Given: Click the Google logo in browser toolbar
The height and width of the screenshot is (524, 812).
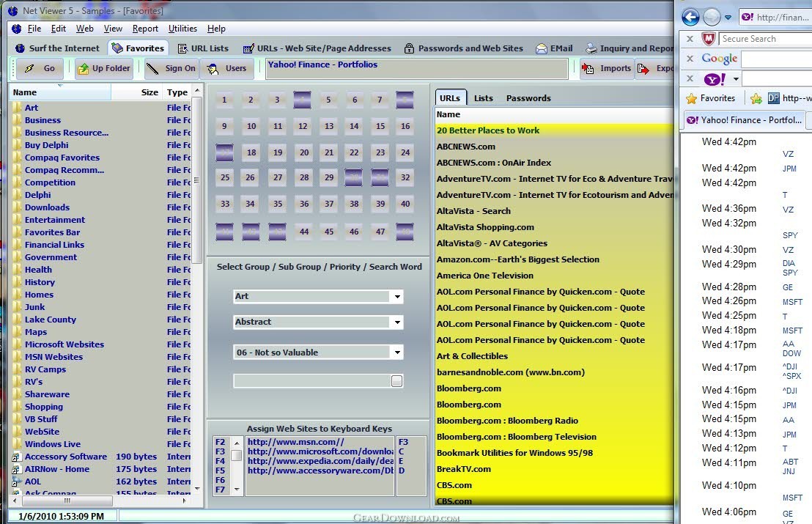Looking at the screenshot, I should [x=720, y=59].
